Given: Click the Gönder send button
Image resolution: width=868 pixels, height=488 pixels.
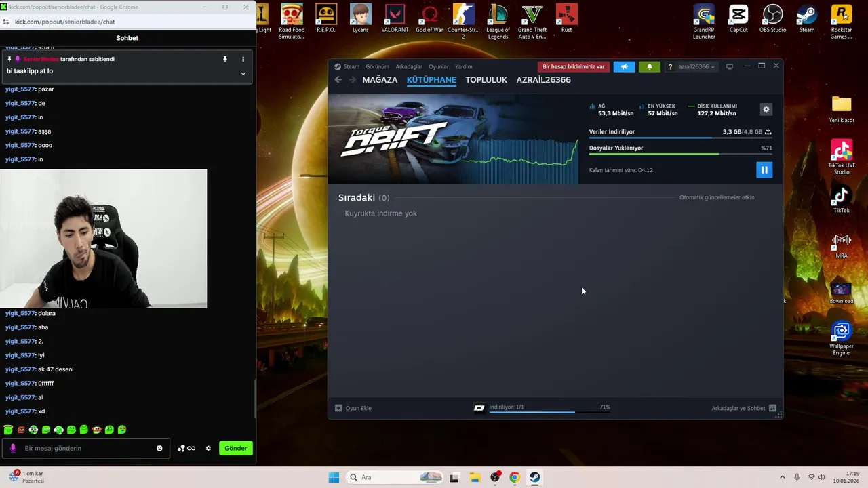Looking at the screenshot, I should (x=236, y=448).
